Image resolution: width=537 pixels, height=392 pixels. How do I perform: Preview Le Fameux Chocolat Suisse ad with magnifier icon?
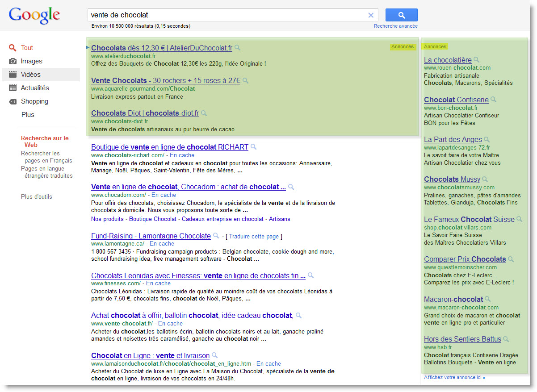coord(519,219)
